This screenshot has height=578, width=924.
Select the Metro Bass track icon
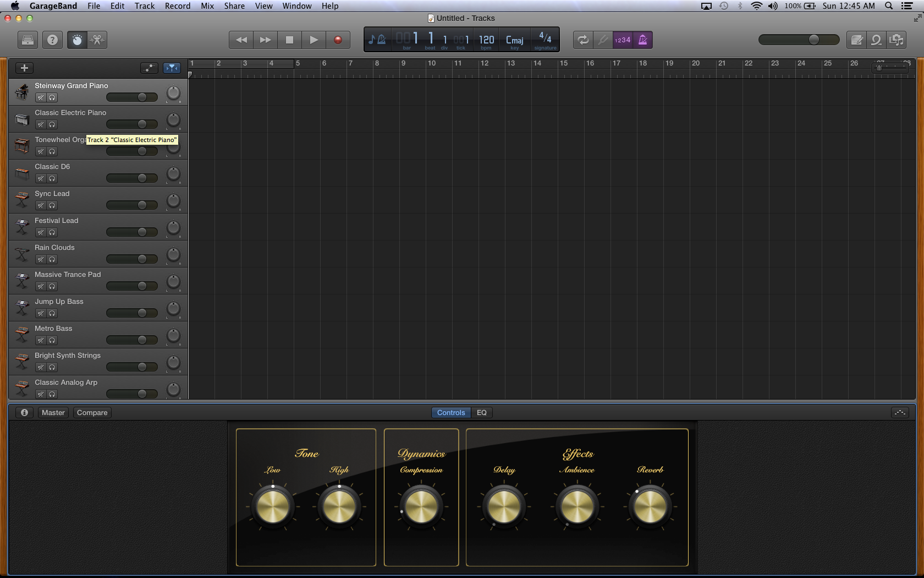tap(21, 335)
